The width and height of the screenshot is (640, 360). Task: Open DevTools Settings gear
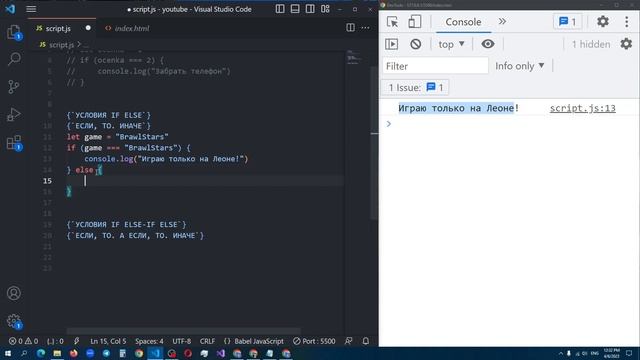[x=603, y=21]
